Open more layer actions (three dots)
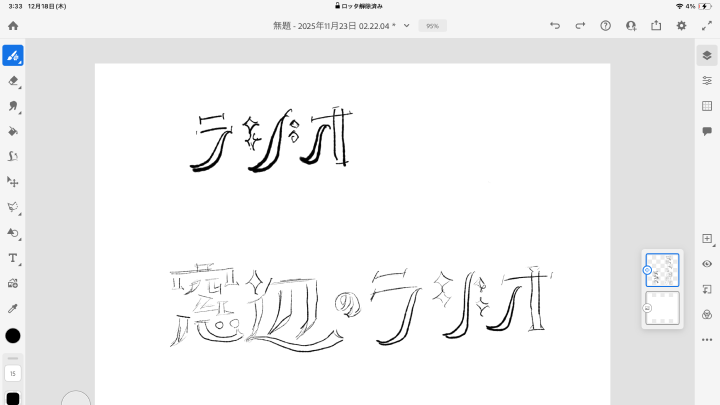720x405 pixels. [707, 340]
